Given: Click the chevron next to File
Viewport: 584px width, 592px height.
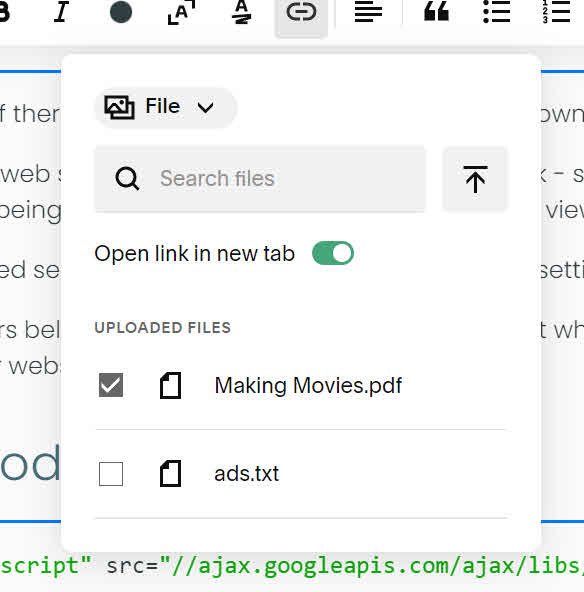Looking at the screenshot, I should (x=206, y=108).
